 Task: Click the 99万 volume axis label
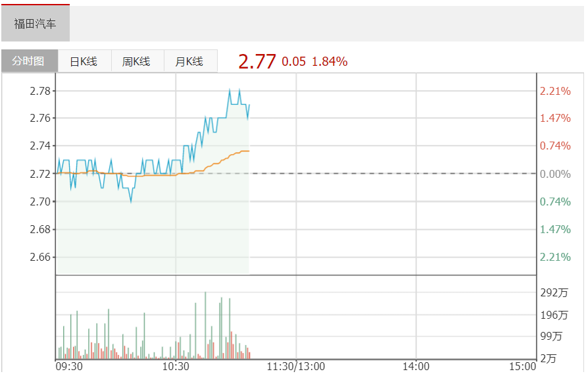pos(551,336)
